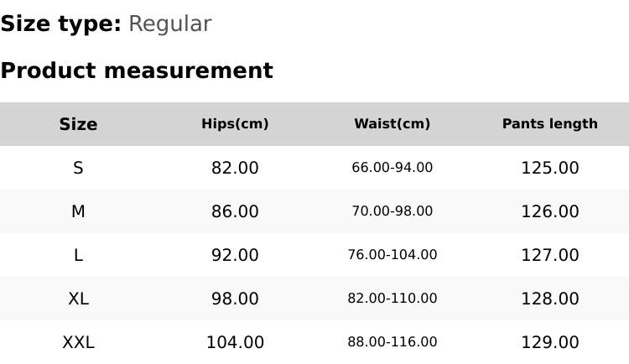Click the 66.00-94.00 waist range
Viewport: 629px width, 364px height.
coord(392,168)
